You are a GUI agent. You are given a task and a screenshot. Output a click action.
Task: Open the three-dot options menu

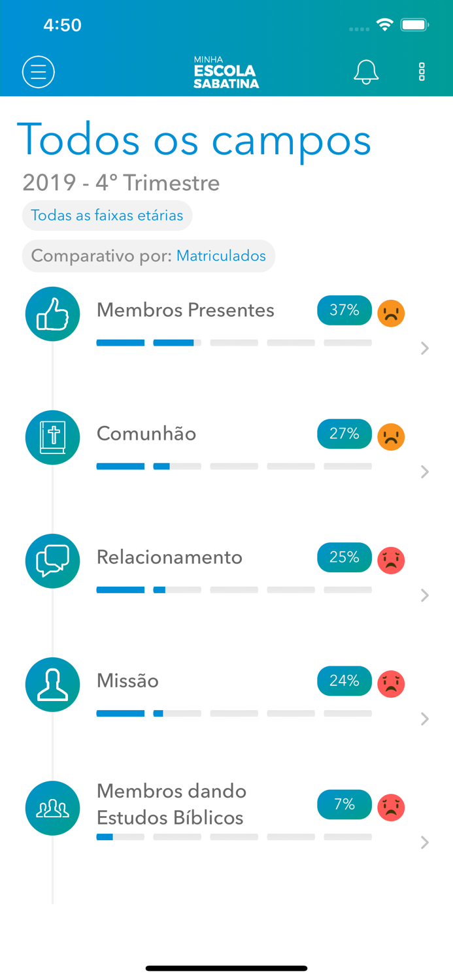[422, 72]
